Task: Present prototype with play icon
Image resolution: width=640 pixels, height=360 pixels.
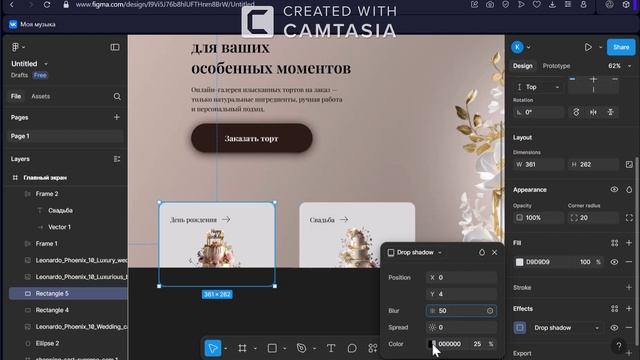Action: coord(588,47)
